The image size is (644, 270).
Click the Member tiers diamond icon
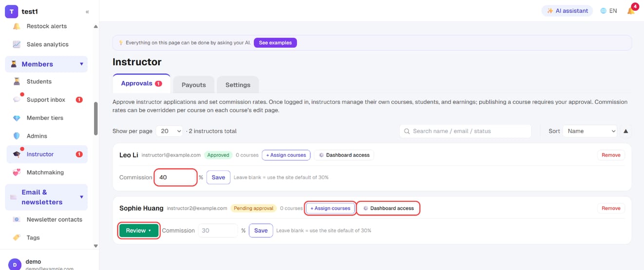click(x=17, y=118)
